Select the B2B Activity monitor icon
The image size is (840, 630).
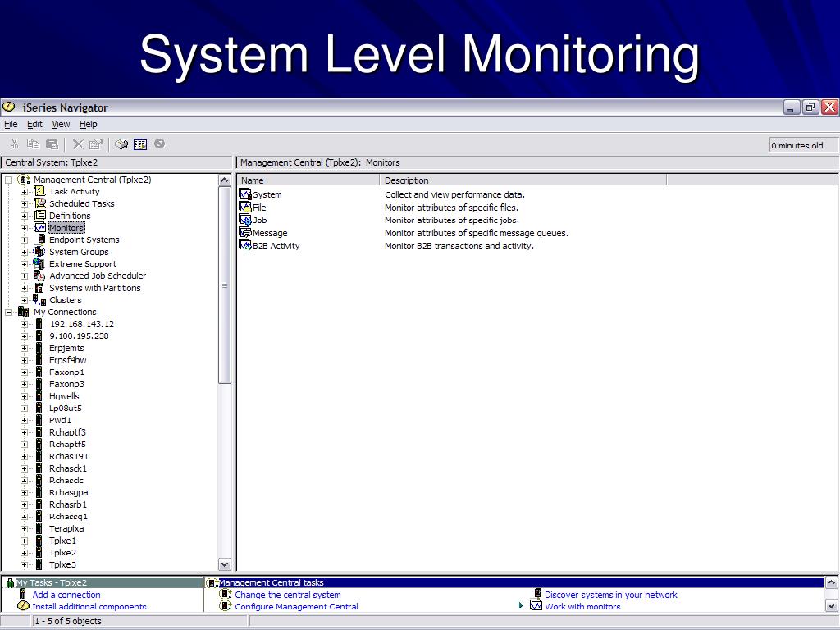(x=245, y=245)
